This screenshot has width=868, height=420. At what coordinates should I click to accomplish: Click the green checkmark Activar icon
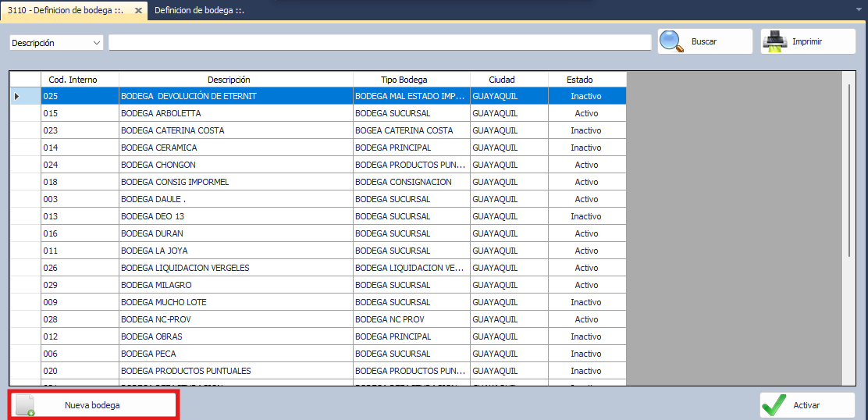coord(774,405)
